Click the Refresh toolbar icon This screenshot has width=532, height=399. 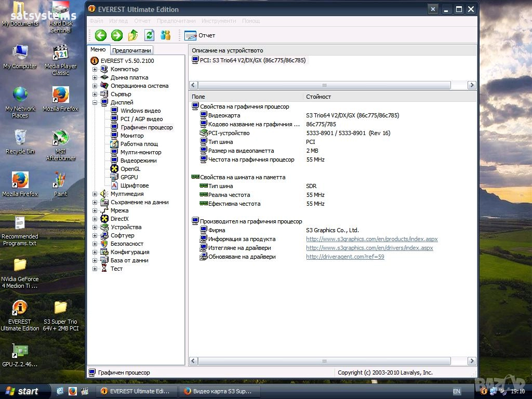click(x=150, y=35)
